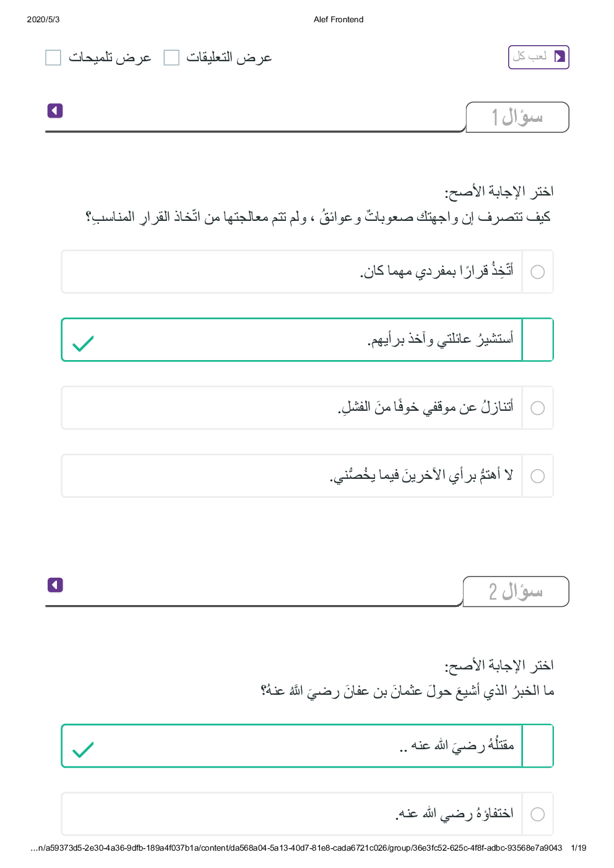Select radio for أتّخذ قرارًا بمفردي

(538, 272)
